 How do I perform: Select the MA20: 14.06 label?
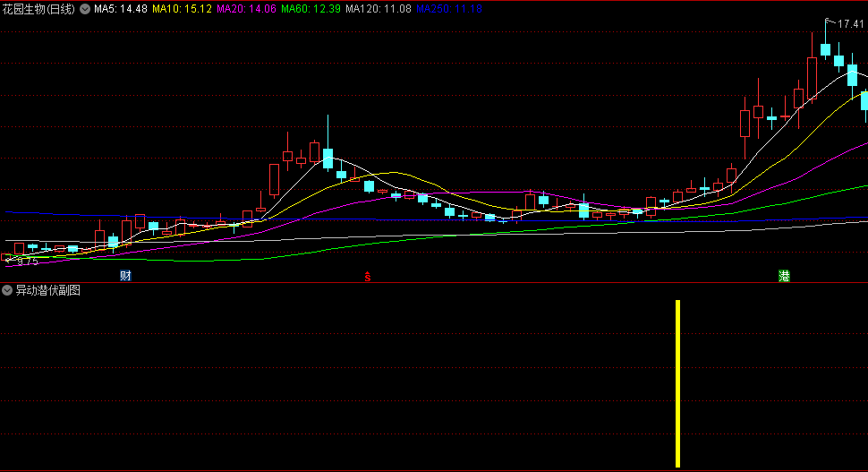pos(246,9)
